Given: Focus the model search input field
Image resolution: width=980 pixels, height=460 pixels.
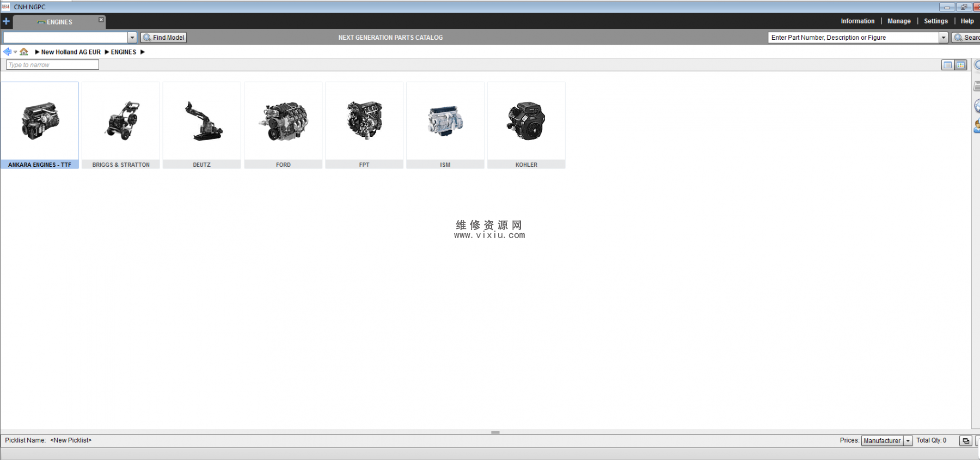Looking at the screenshot, I should coord(65,38).
